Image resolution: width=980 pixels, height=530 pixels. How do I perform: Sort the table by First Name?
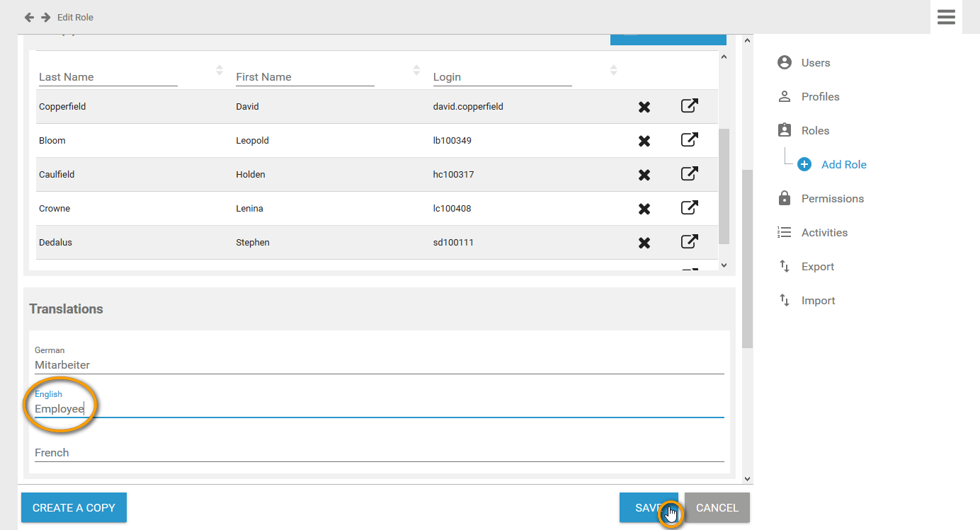[416, 71]
